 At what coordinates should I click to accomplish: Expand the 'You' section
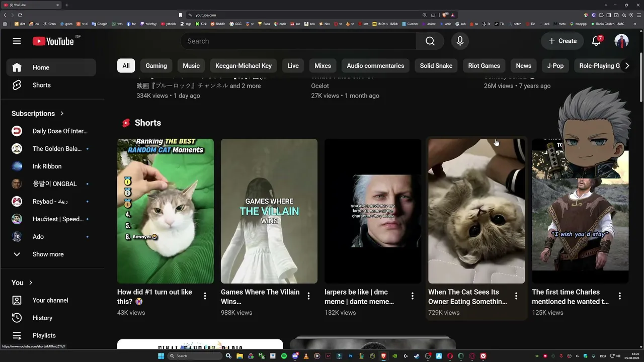22,283
